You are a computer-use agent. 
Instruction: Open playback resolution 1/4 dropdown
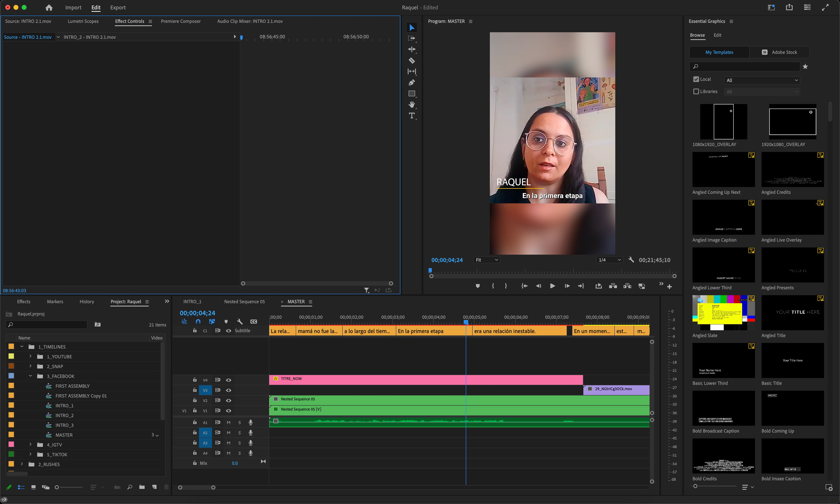coord(610,260)
